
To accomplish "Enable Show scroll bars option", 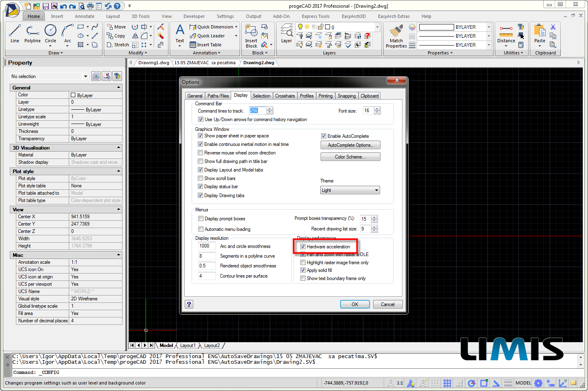I will point(201,178).
